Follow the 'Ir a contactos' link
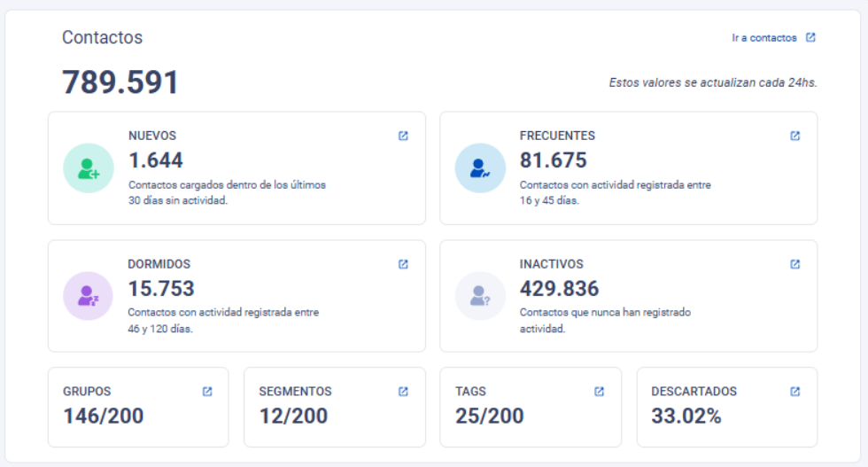This screenshot has height=467, width=868. (x=764, y=38)
